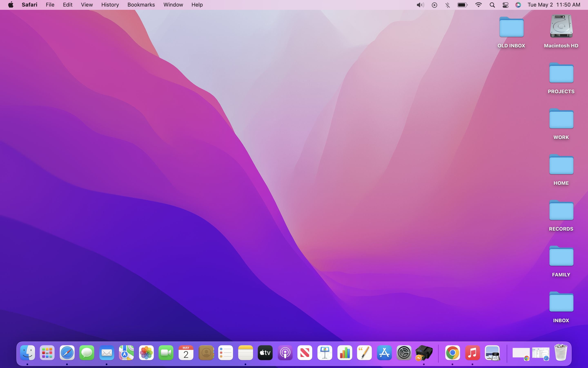Select the HOME folder
588x368 pixels.
(x=561, y=169)
